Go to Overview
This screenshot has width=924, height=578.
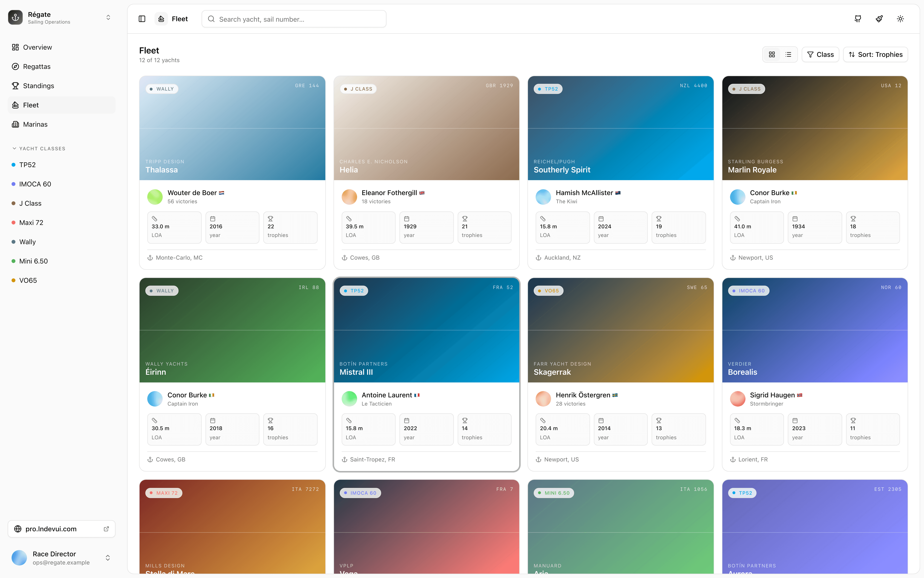[x=61, y=47]
